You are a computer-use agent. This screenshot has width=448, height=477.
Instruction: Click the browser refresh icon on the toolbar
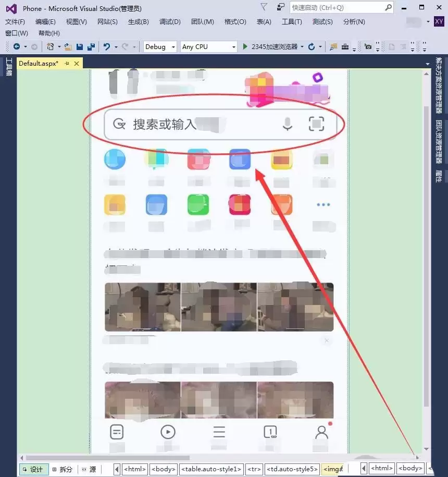[x=312, y=47]
